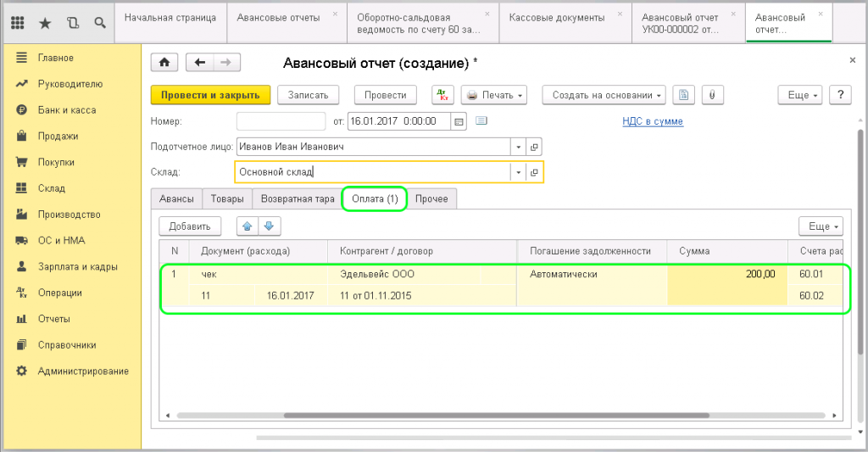Expand the Склад field dropdown arrow
This screenshot has height=452, width=868.
tap(518, 172)
